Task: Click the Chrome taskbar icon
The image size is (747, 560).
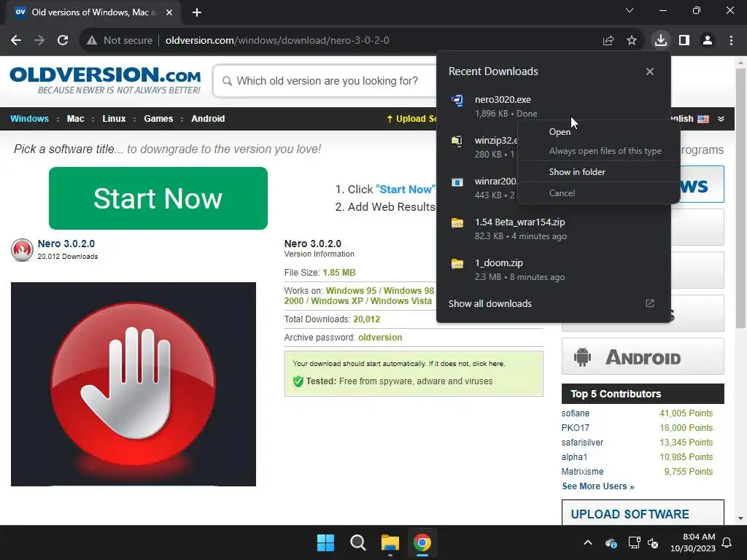Action: pos(422,542)
